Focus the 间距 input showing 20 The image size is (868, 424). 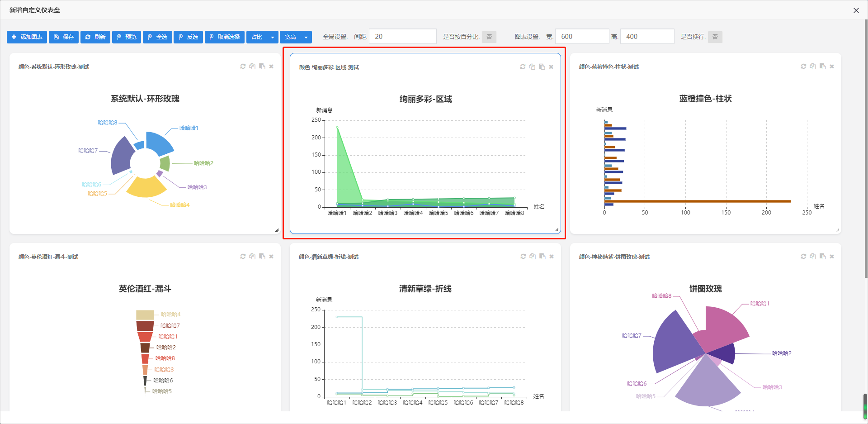pos(403,37)
